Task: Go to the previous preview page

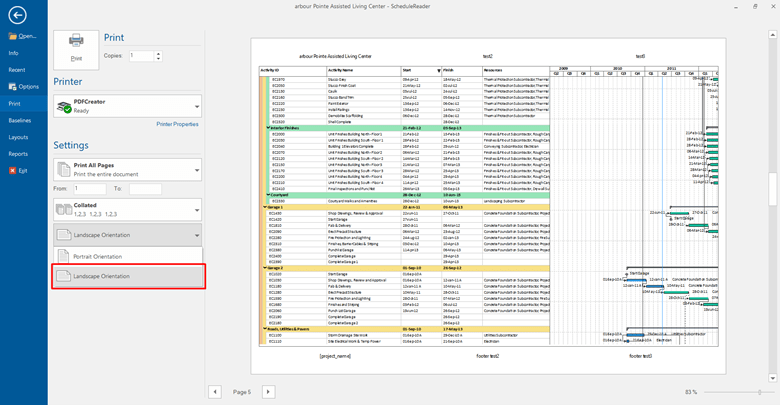Action: pos(215,392)
